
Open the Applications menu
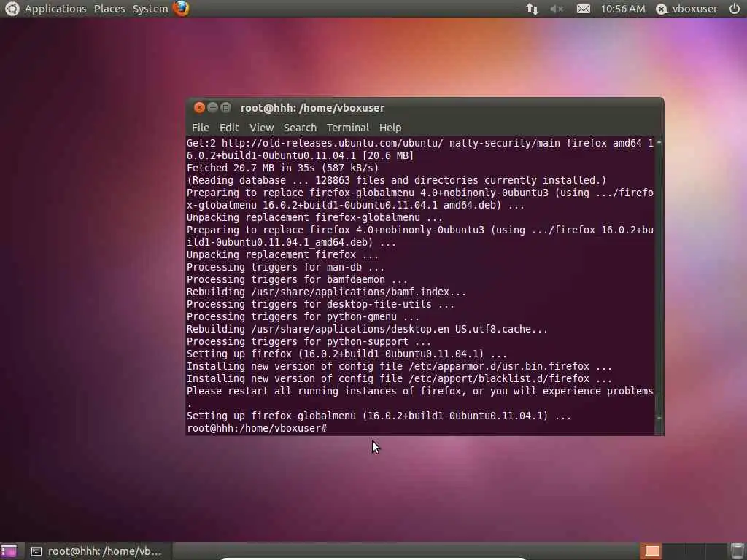(55, 9)
